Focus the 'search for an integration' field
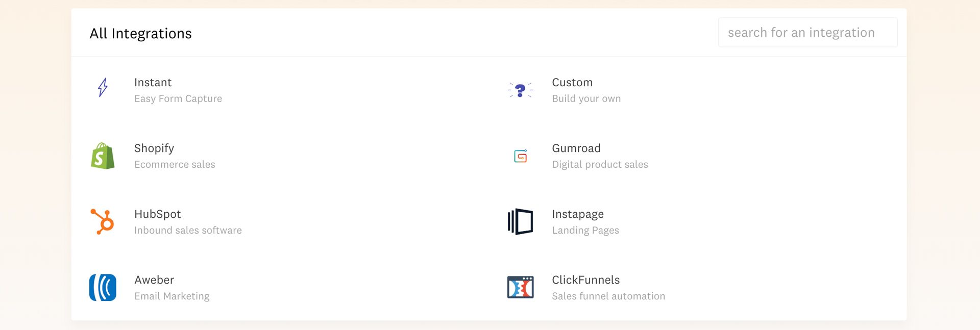 coord(807,33)
